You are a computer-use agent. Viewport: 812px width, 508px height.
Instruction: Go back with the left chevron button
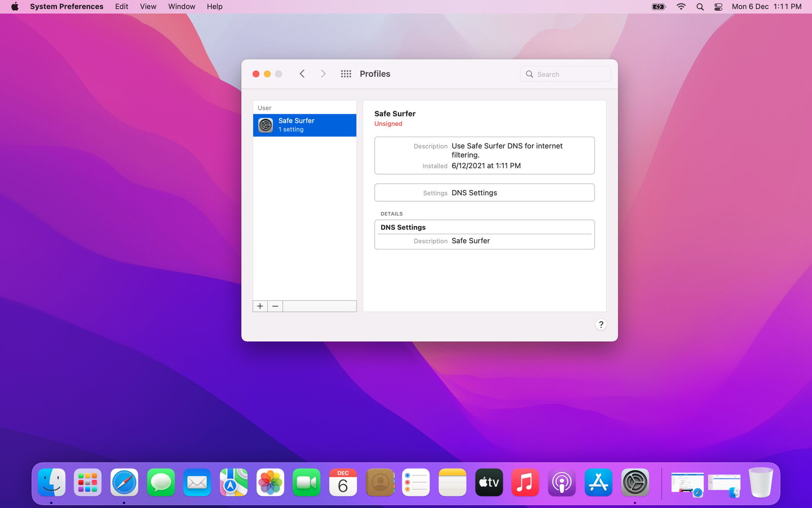point(302,74)
